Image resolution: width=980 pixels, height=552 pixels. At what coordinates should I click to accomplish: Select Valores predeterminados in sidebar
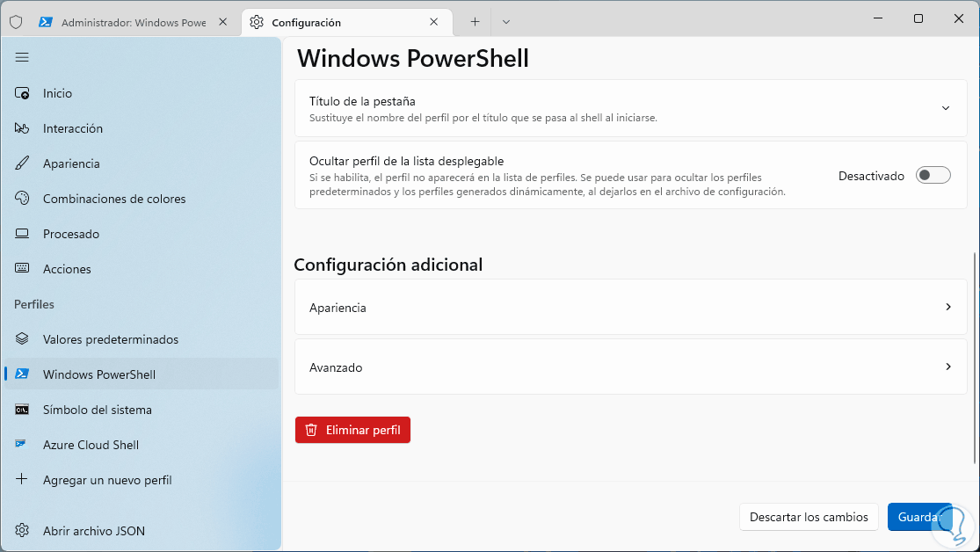[111, 339]
